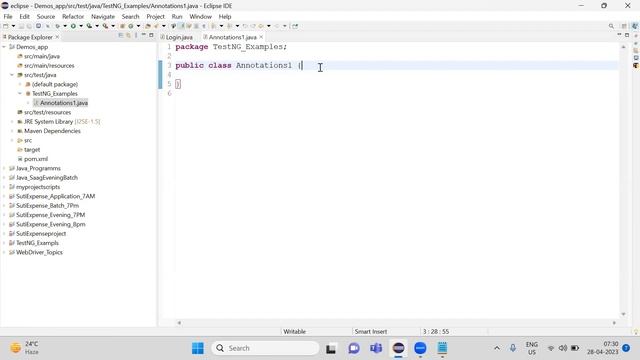Click the New Java Package icon
640x360 pixels.
point(122,26)
